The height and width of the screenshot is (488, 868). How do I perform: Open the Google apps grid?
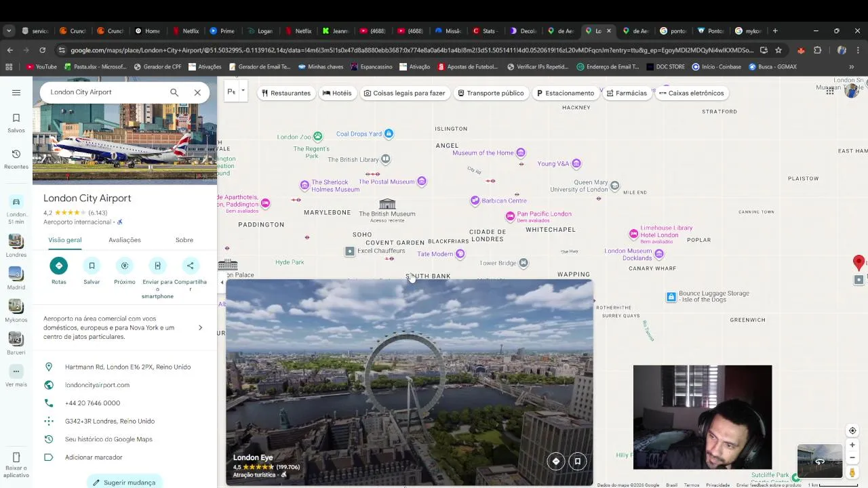click(x=829, y=91)
